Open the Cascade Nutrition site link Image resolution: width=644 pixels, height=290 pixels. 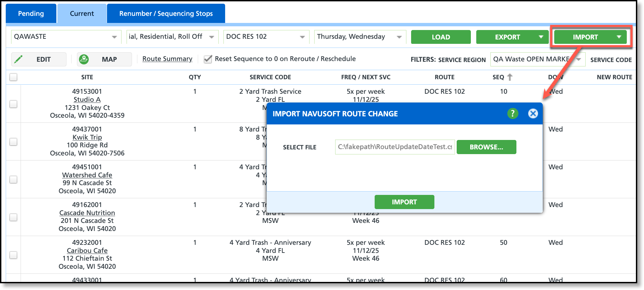point(87,213)
